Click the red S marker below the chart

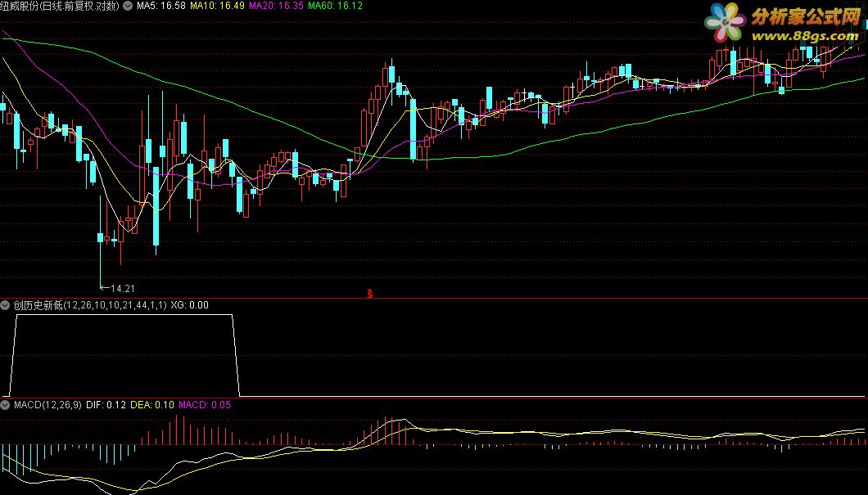click(370, 293)
